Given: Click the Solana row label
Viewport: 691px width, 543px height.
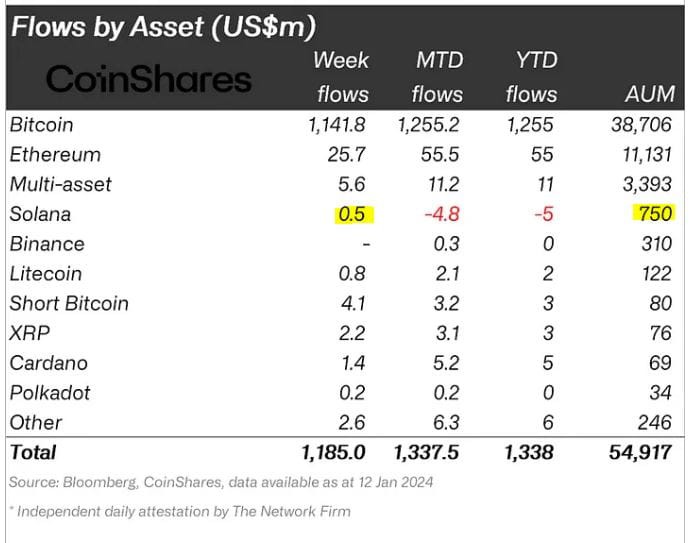Looking at the screenshot, I should [x=40, y=214].
